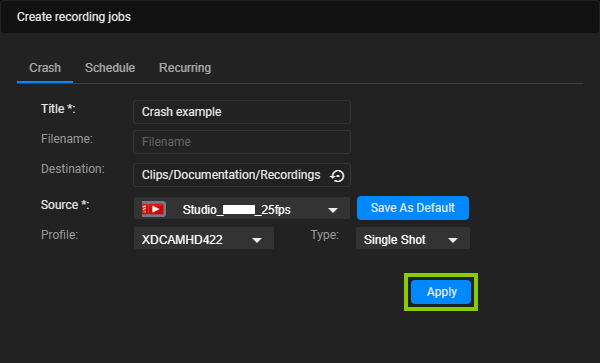Screen dimensions: 600x363
Task: Click the Source * label
Action: point(65,205)
